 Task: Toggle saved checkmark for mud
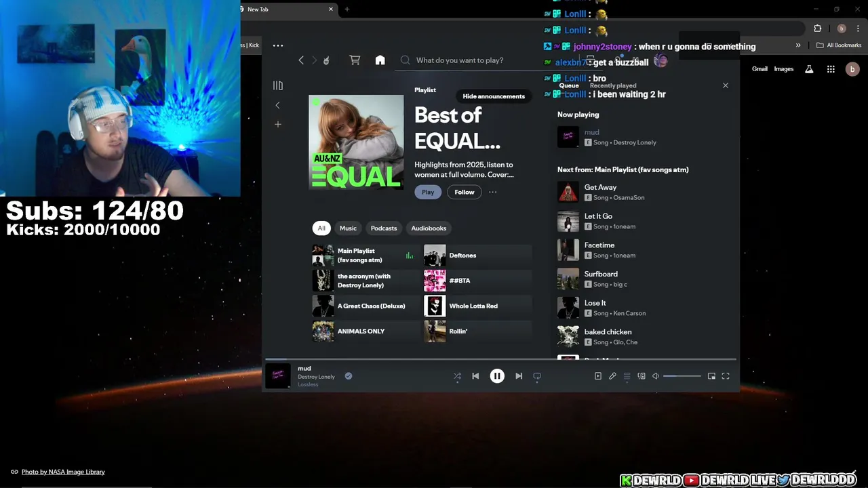pyautogui.click(x=349, y=376)
